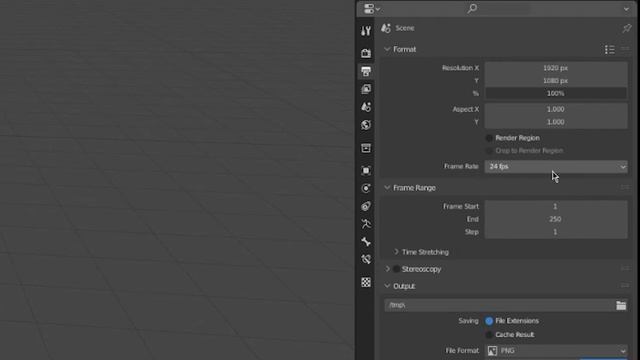Click the frame Step value field
The image size is (640, 360).
pyautogui.click(x=556, y=232)
